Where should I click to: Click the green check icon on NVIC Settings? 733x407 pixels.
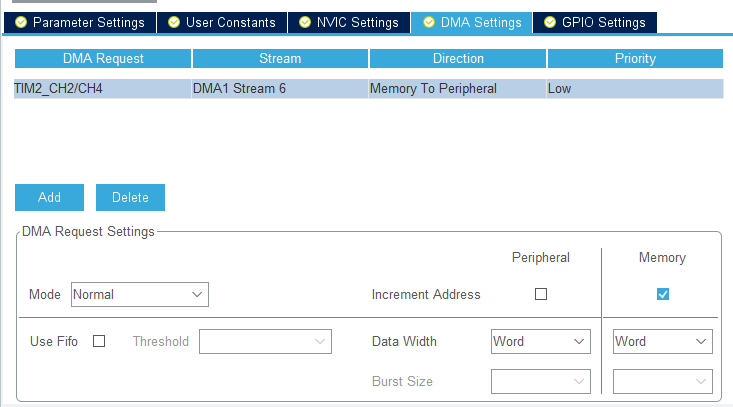tap(305, 22)
